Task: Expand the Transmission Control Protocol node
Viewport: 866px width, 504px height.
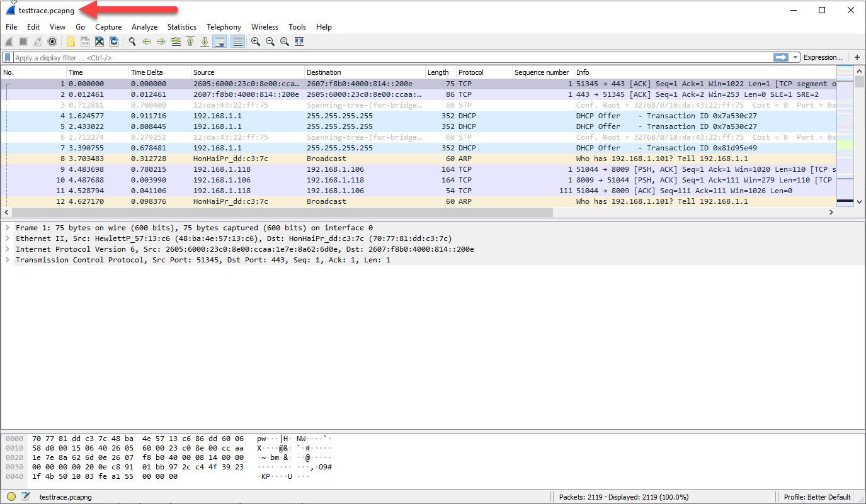Action: coord(8,259)
